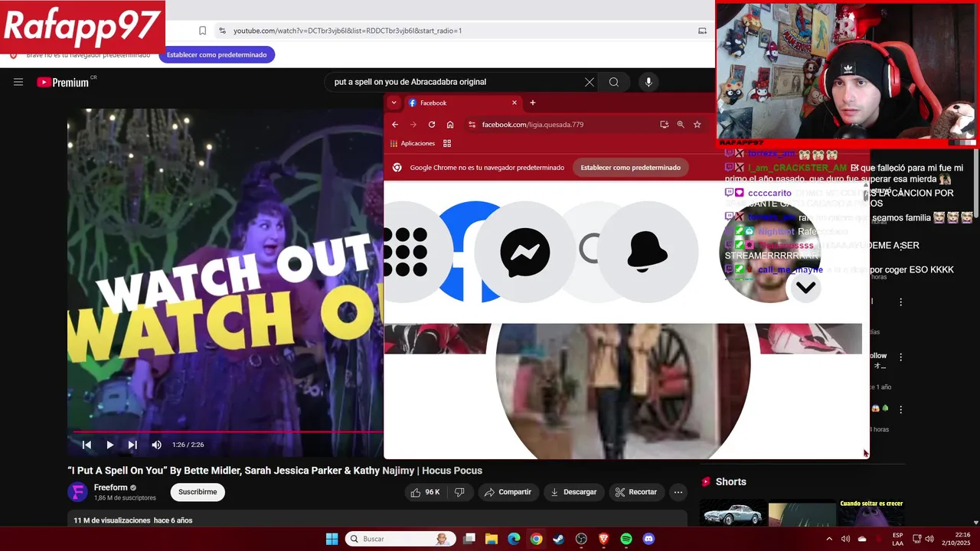Go back in the Chrome window
The width and height of the screenshot is (980, 551).
pyautogui.click(x=395, y=125)
